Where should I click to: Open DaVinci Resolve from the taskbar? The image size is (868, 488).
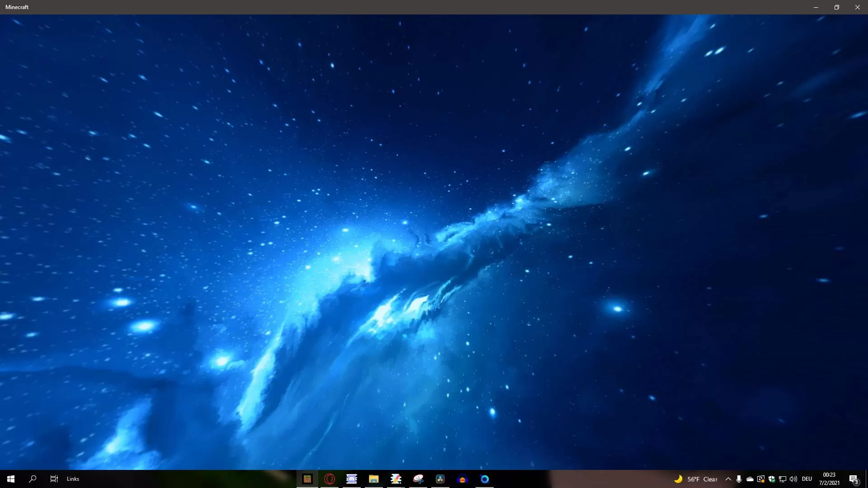[440, 479]
